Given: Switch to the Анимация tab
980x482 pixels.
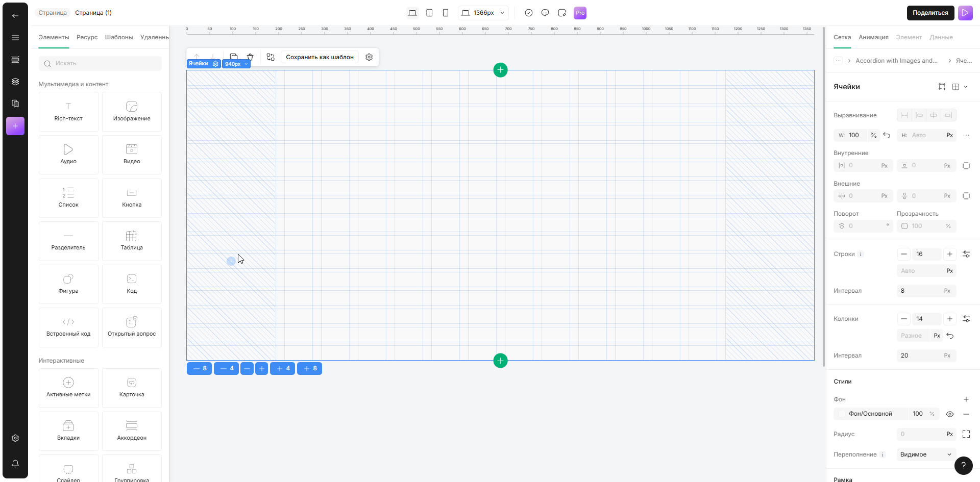Looking at the screenshot, I should coord(873,37).
